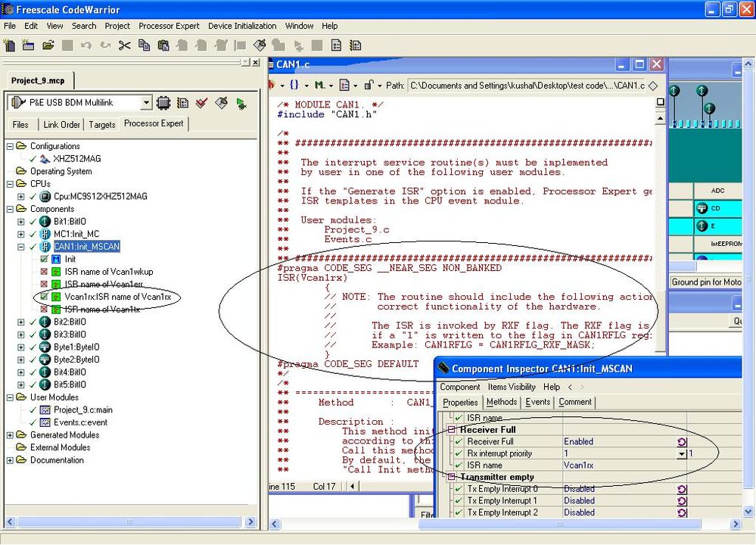Viewport: 756px width, 545px height.
Task: Click the Undo toolbar icon
Action: [x=86, y=45]
